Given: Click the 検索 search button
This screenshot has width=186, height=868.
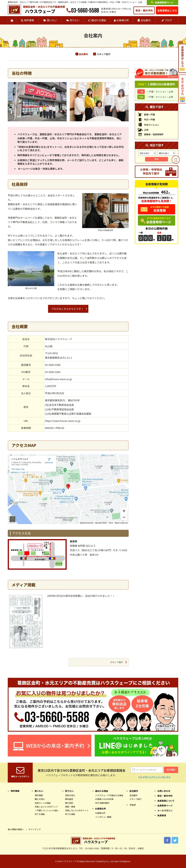Looking at the screenshot, I should [156, 159].
